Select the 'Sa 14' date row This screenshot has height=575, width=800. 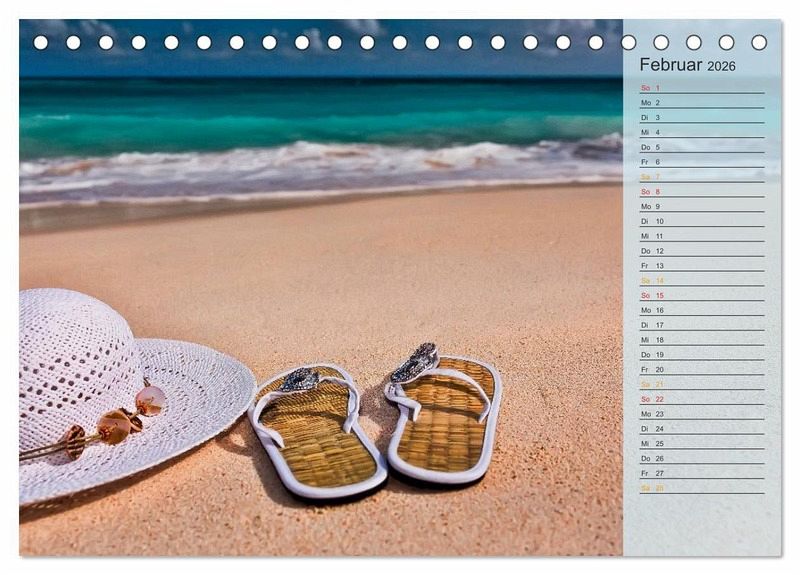[x=702, y=280]
